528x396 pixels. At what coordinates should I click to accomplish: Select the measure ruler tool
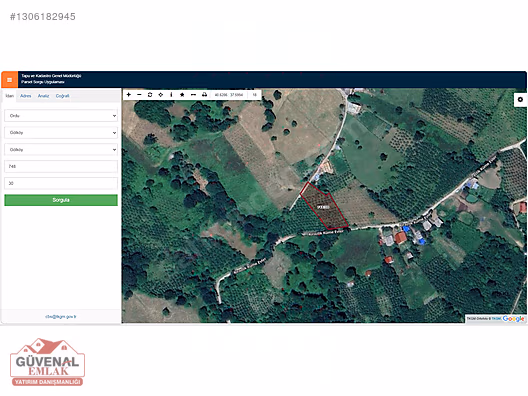pyautogui.click(x=193, y=95)
